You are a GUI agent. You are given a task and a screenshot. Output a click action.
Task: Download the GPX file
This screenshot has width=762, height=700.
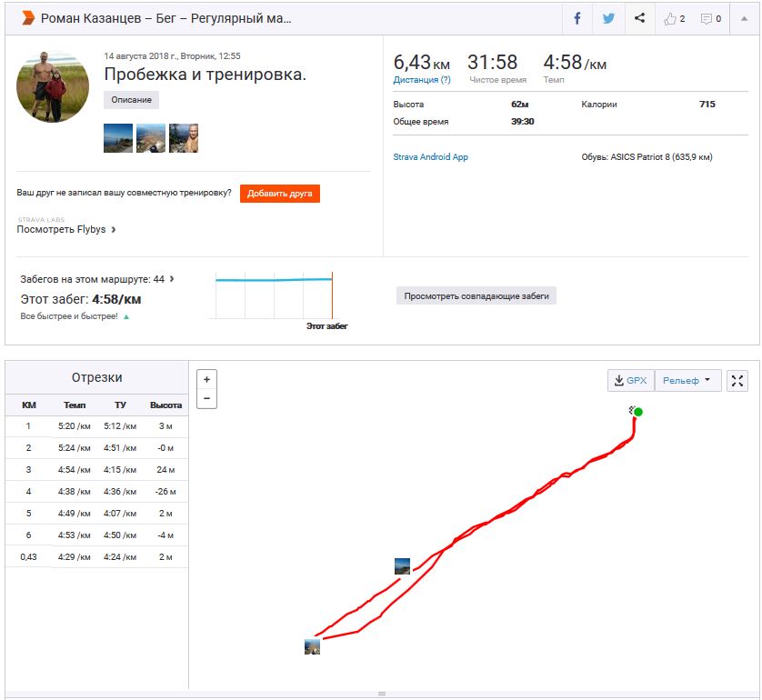click(x=630, y=381)
